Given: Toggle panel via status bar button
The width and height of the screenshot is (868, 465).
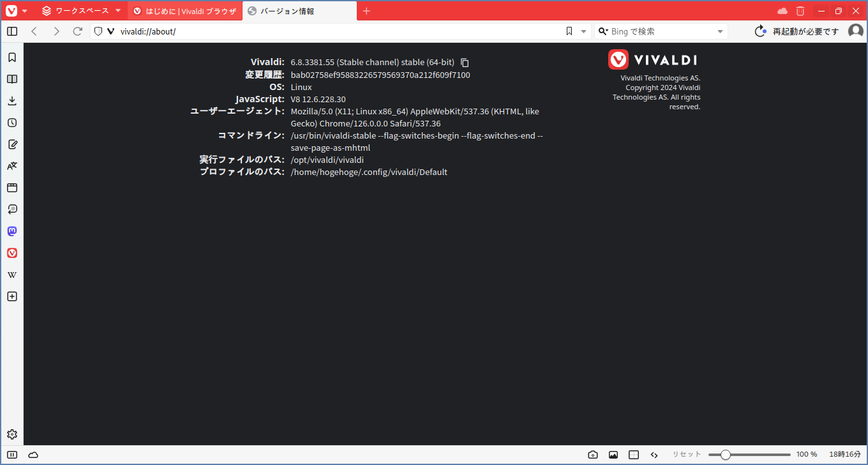Looking at the screenshot, I should coord(12,455).
